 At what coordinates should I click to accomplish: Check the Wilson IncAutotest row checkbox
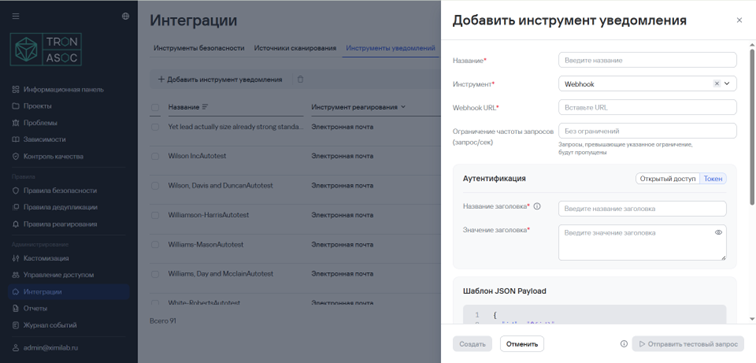(x=155, y=156)
